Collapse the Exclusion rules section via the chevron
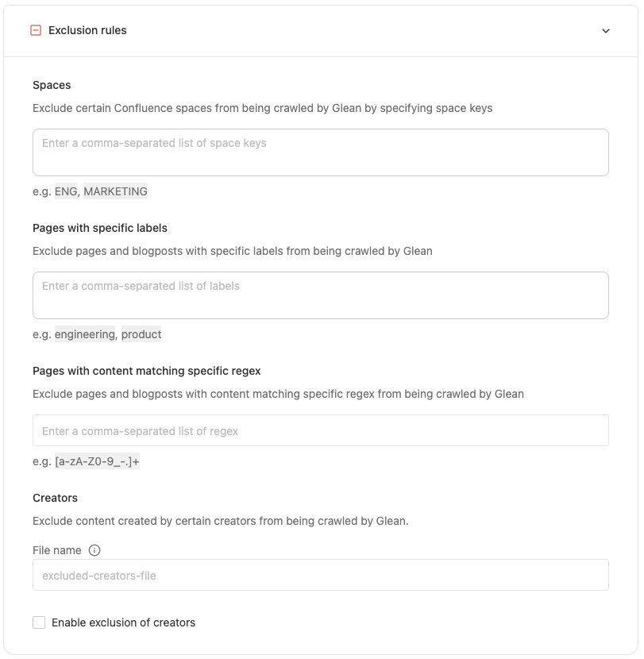 tap(607, 30)
